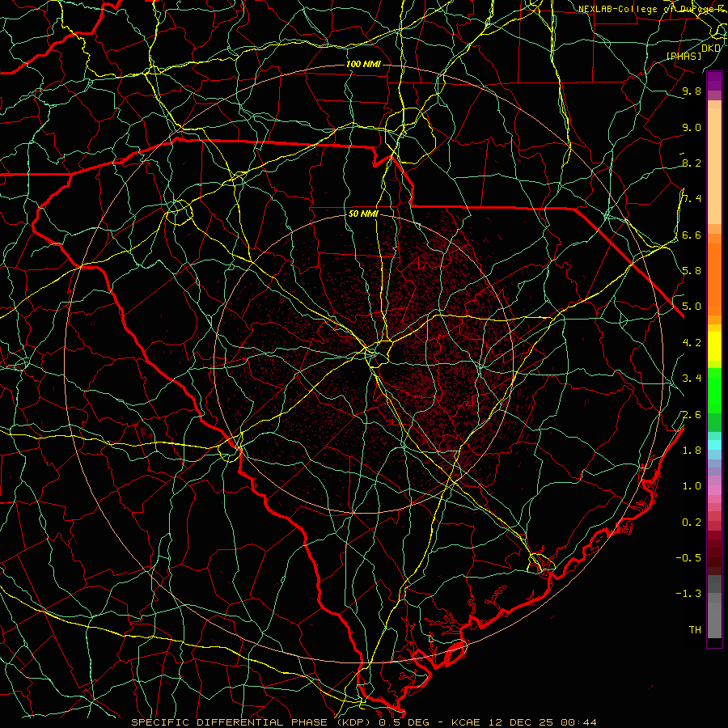Click the NEXLAB-College of DuPage credit text
Image resolution: width=728 pixels, height=728 pixels.
click(x=652, y=9)
